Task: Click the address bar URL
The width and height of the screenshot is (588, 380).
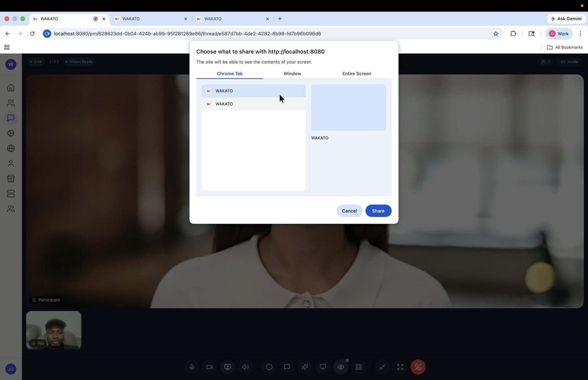Action: pyautogui.click(x=187, y=34)
